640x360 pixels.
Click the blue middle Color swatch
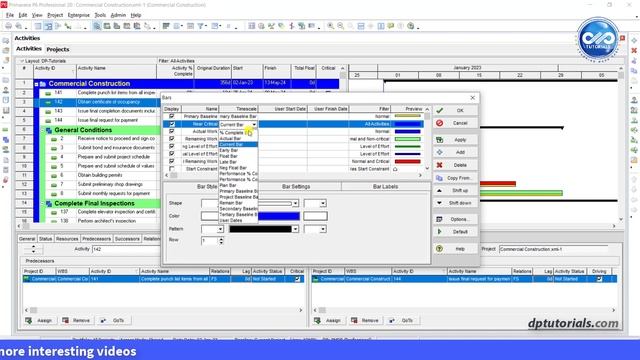pos(279,216)
